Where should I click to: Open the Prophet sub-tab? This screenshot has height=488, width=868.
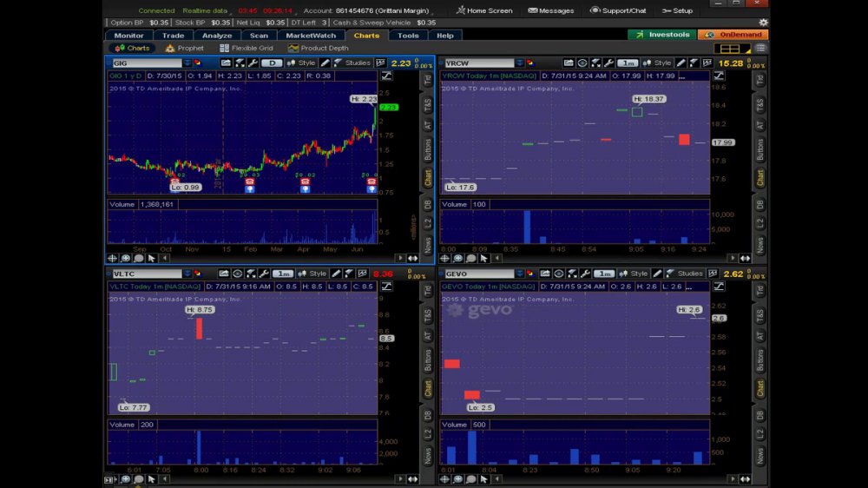pyautogui.click(x=184, y=48)
